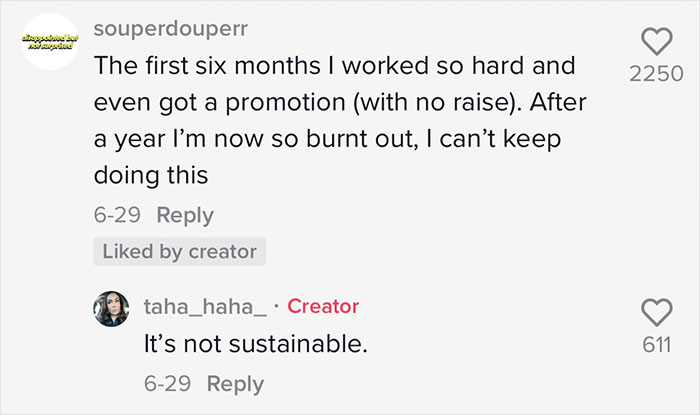Image resolution: width=700 pixels, height=415 pixels.
Task: Click the 611 like count
Action: [657, 346]
